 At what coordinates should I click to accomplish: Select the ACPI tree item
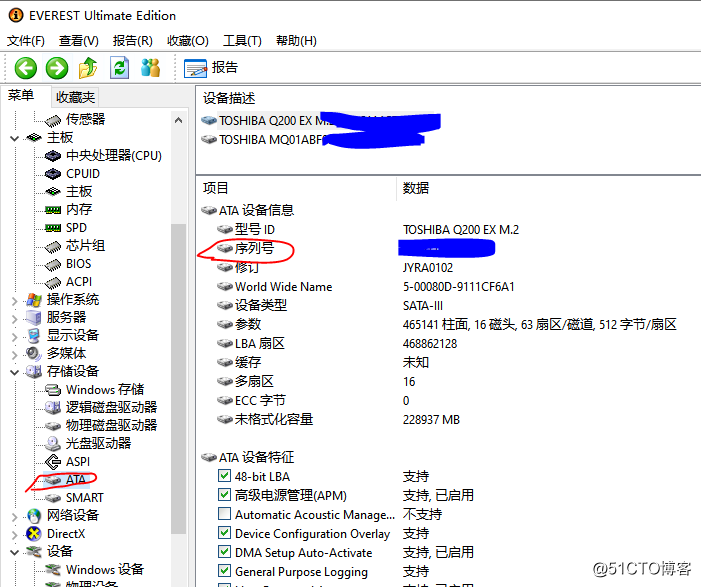(x=79, y=282)
